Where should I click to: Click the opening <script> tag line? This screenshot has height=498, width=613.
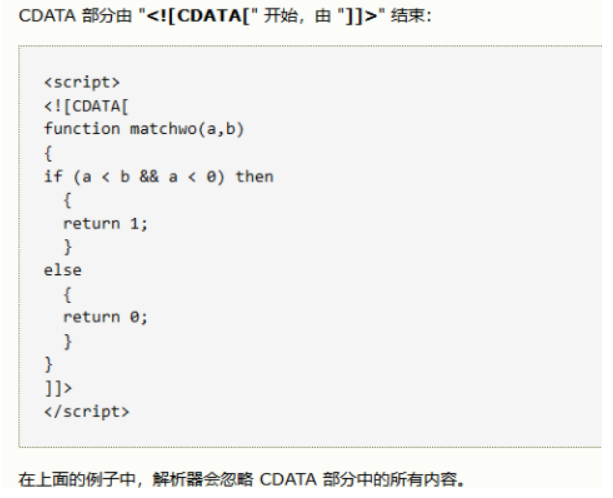(82, 82)
